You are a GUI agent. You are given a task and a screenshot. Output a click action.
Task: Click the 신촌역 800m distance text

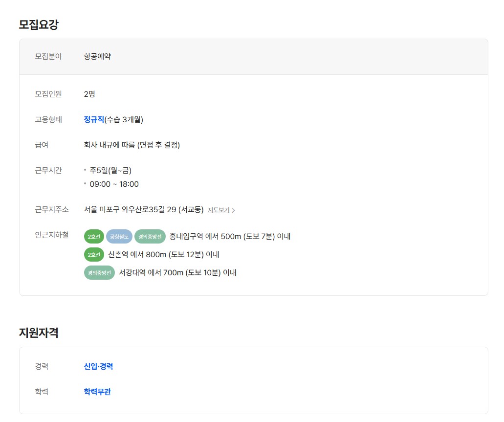164,255
